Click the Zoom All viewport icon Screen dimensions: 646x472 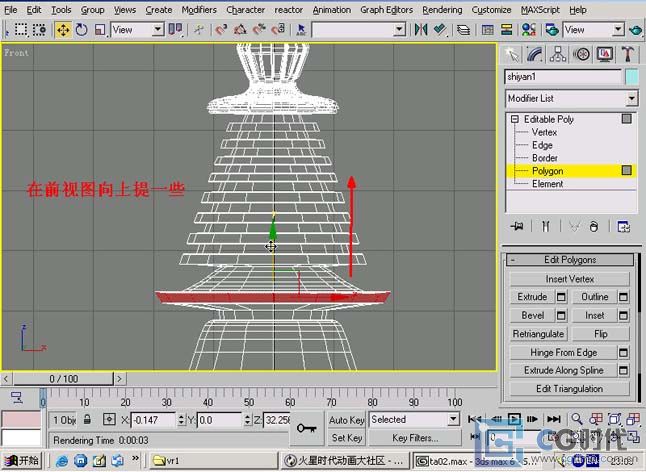click(x=596, y=419)
